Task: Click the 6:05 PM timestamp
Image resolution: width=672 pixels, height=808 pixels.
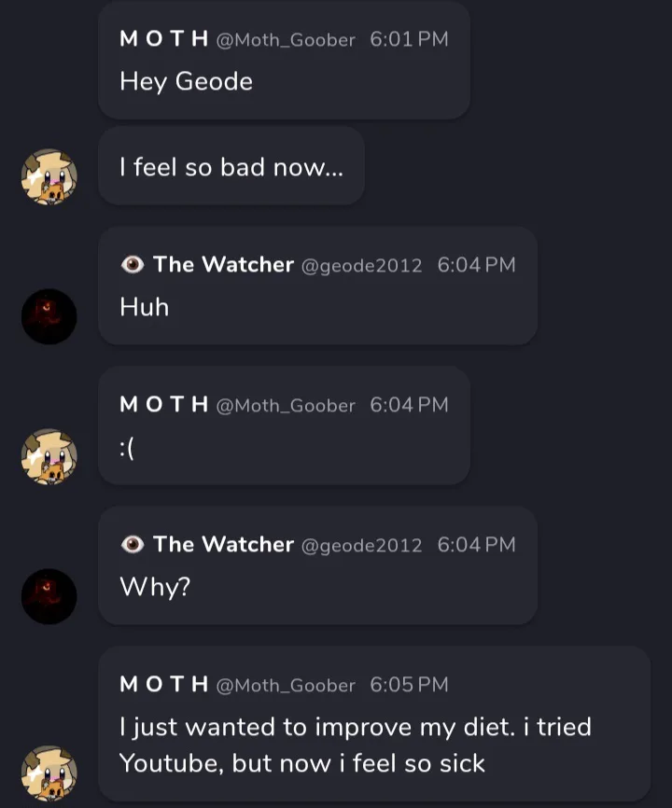Action: (409, 685)
